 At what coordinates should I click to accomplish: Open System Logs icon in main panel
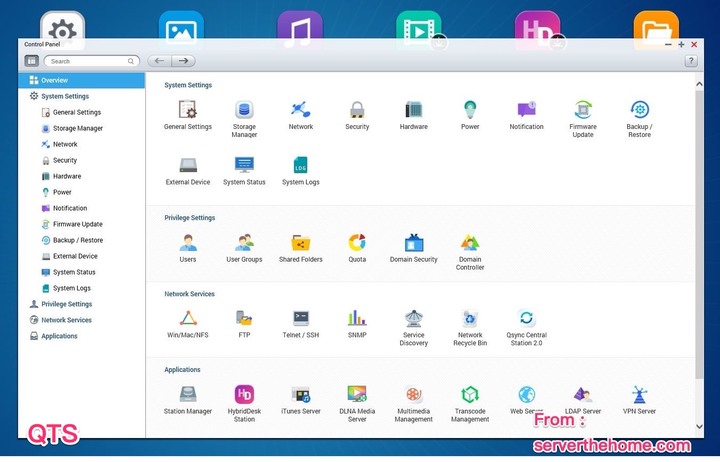[x=301, y=165]
